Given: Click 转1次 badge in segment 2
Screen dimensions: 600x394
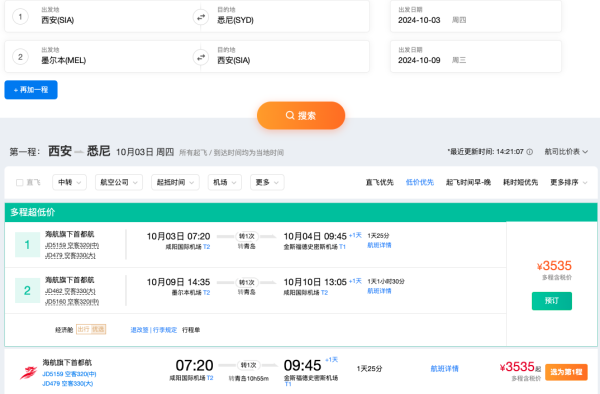Looking at the screenshot, I should pos(247,282).
